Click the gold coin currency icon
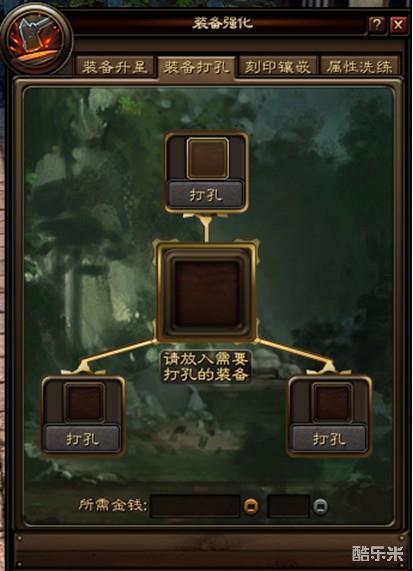This screenshot has width=413, height=571. coord(251,506)
